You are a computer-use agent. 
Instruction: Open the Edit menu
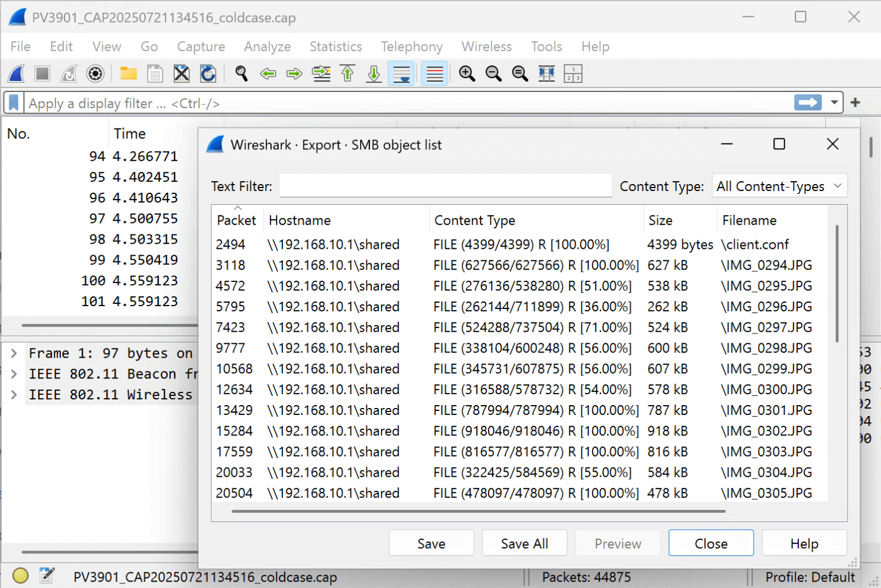tap(61, 46)
